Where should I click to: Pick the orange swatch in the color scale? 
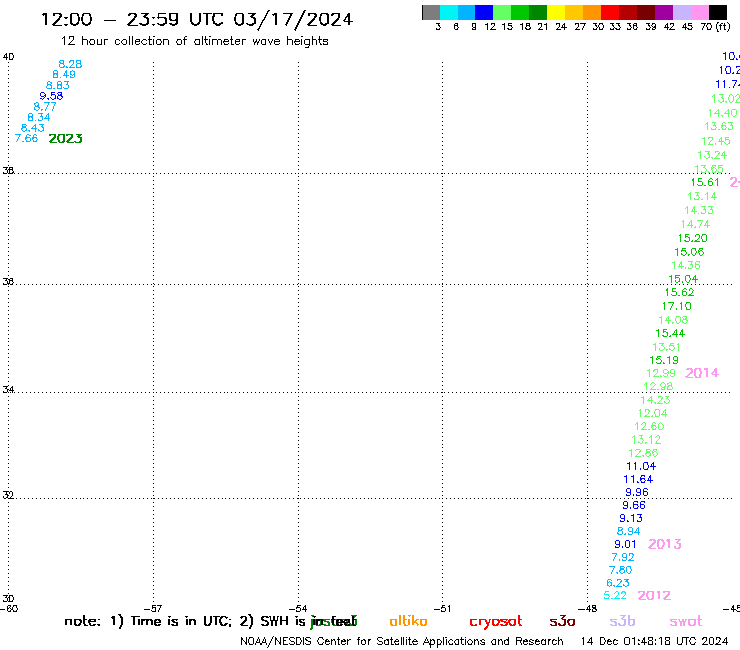[592, 12]
